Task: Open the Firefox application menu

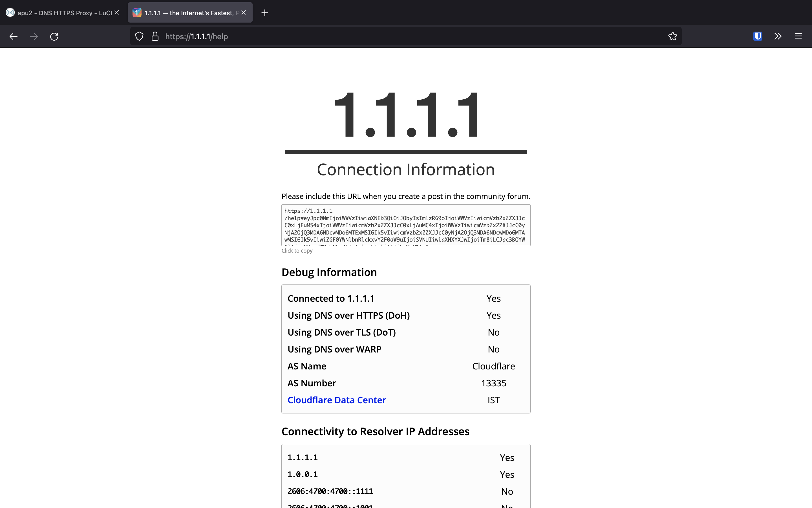Action: pos(798,36)
